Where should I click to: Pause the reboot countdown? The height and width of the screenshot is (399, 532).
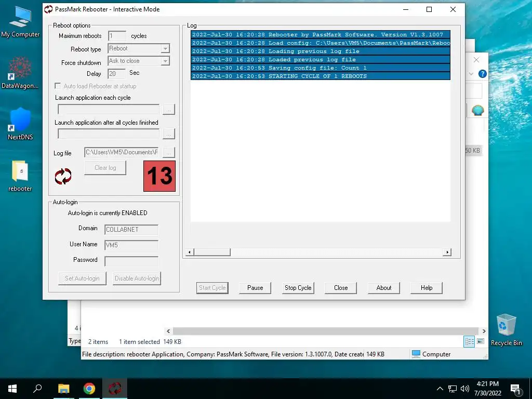255,288
